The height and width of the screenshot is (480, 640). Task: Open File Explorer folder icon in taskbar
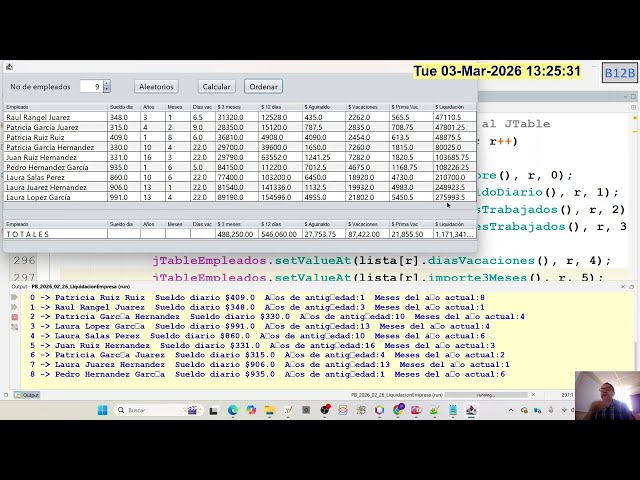[x=270, y=410]
